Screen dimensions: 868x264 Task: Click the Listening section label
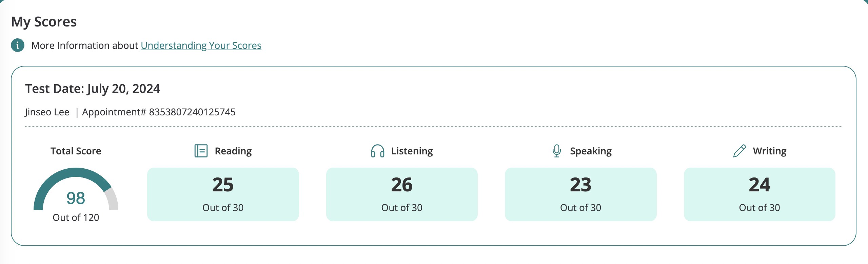412,151
